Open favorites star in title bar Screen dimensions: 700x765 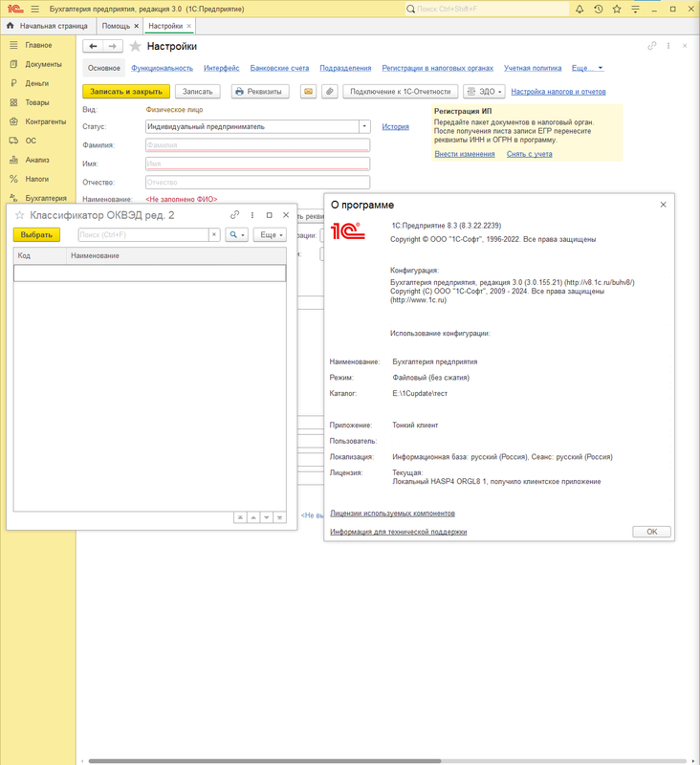(617, 9)
